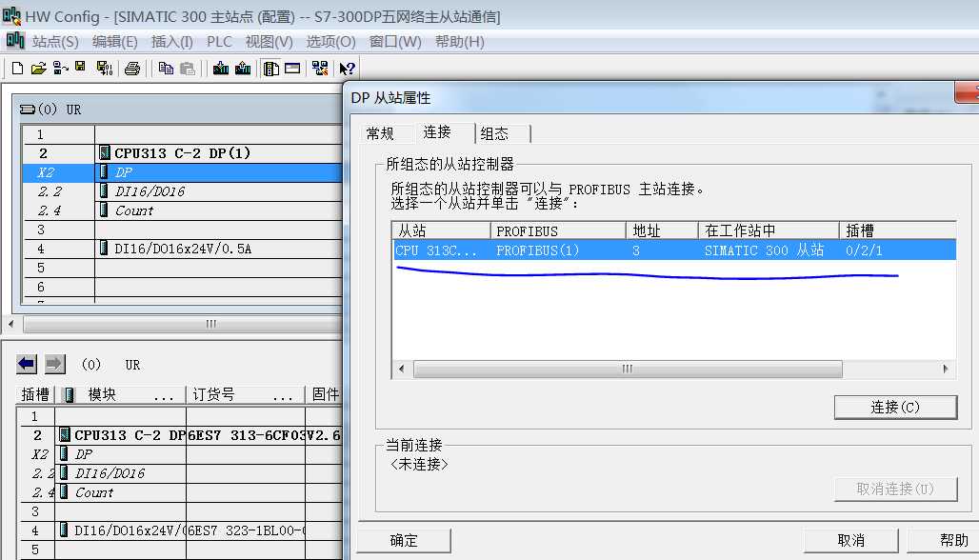Click the UR rack icon in header
Screen dimensions: 979x560
[28, 110]
